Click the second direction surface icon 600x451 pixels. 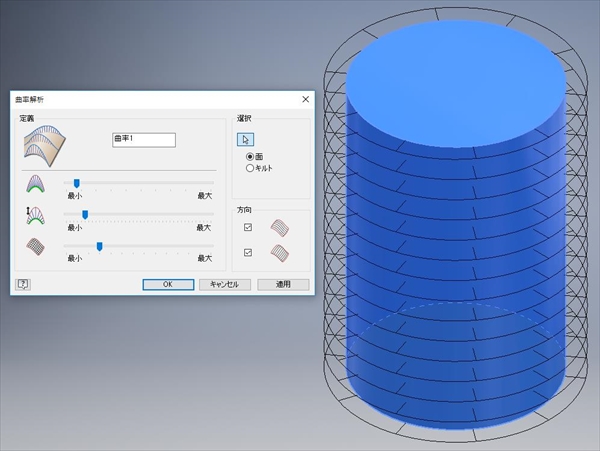(281, 253)
